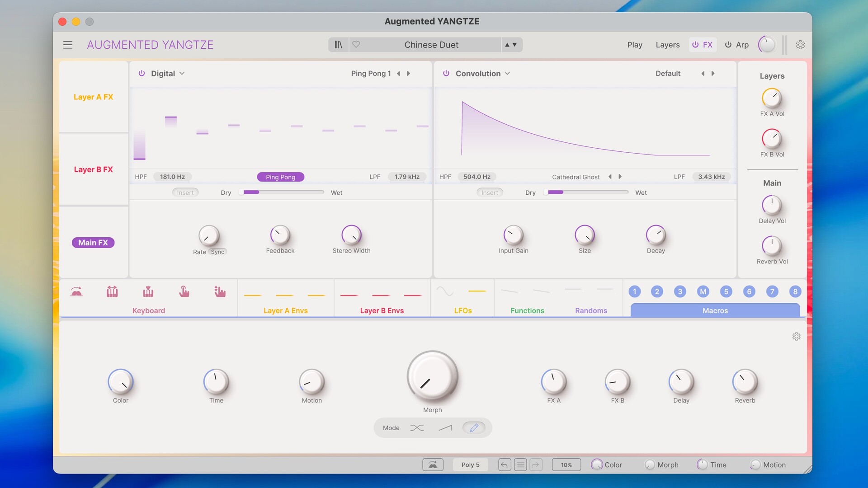Viewport: 868px width, 488px height.
Task: Select the pencil custom morph mode
Action: (x=474, y=427)
